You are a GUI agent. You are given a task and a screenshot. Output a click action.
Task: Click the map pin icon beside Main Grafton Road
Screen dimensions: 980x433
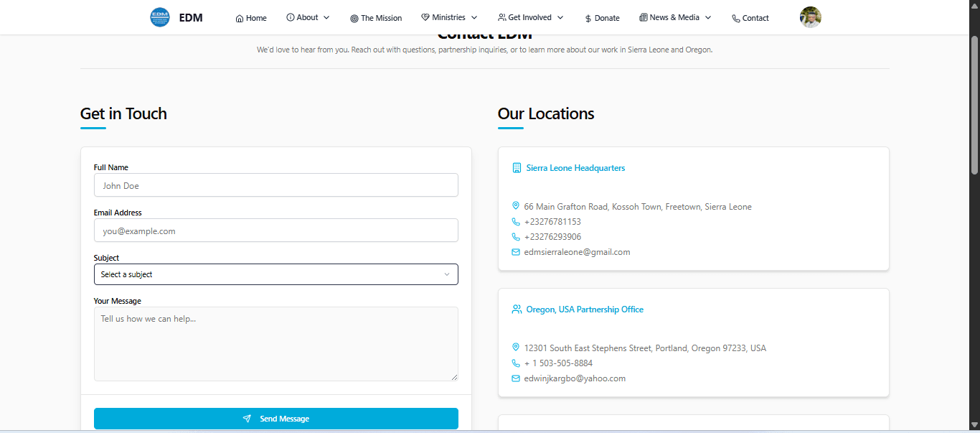coord(516,206)
